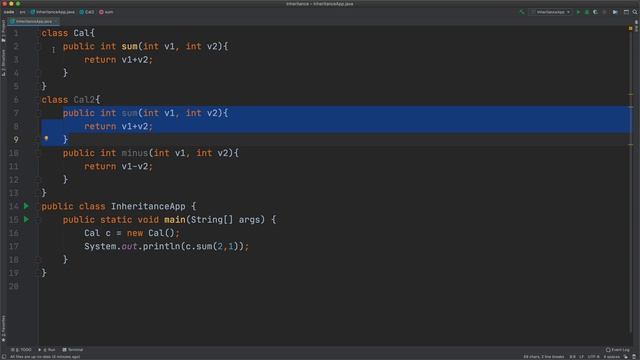Click the LF line separator selector
640x360 pixels.
pyautogui.click(x=582, y=357)
